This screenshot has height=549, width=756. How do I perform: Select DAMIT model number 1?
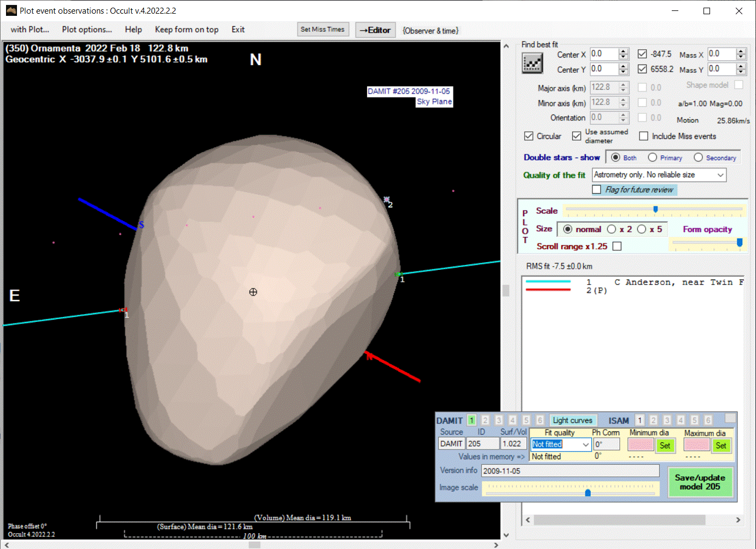pos(472,420)
